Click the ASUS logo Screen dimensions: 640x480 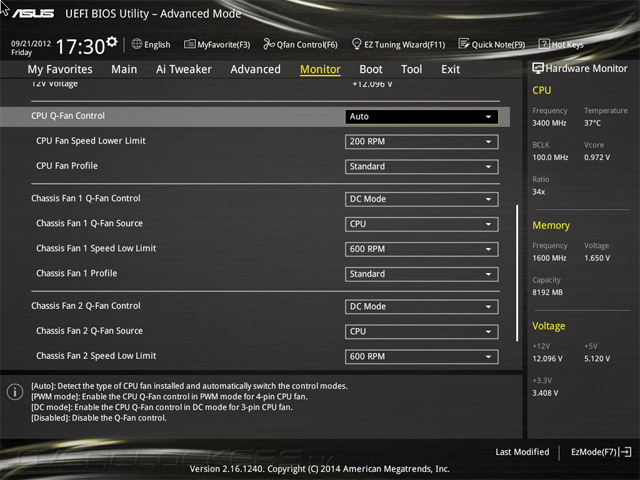[x=33, y=13]
